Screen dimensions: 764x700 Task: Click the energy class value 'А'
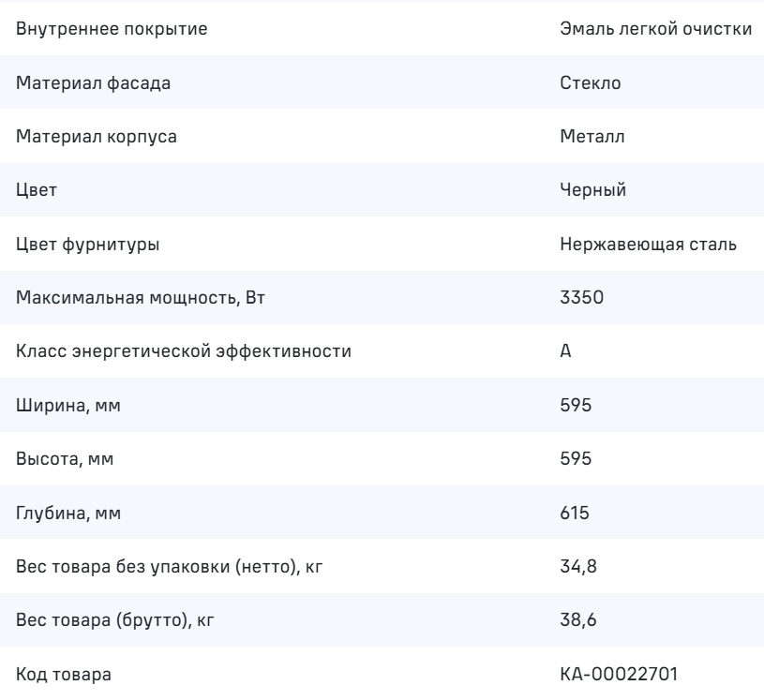click(563, 353)
